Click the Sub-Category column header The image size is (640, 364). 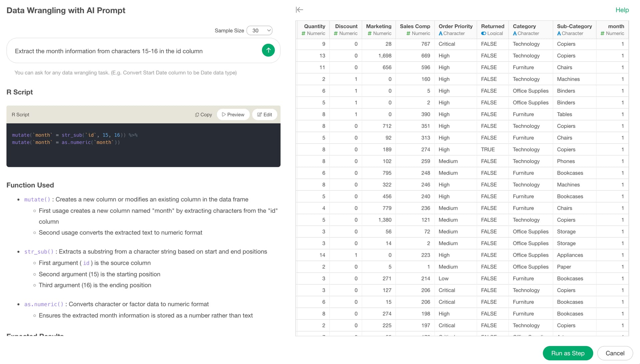click(x=574, y=26)
